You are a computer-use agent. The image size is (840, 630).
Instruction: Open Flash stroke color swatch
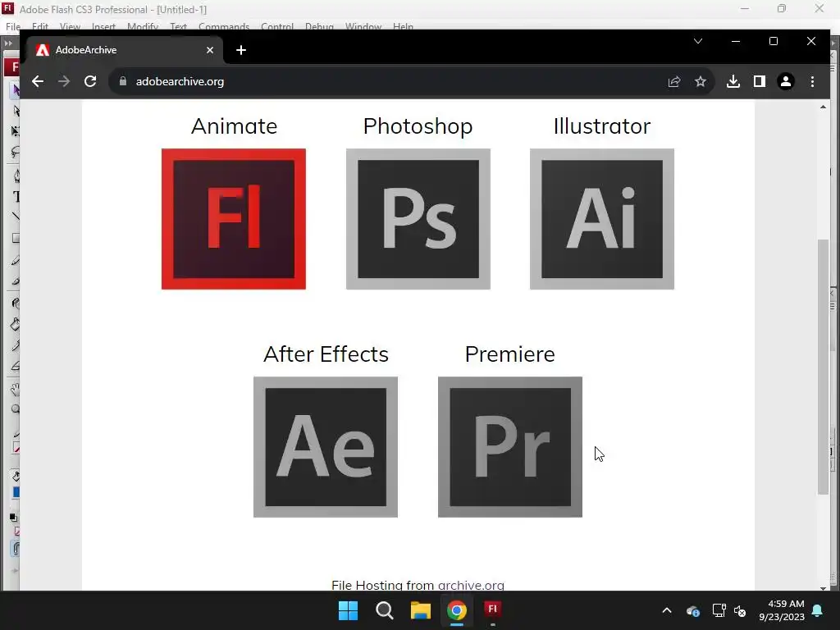16,448
